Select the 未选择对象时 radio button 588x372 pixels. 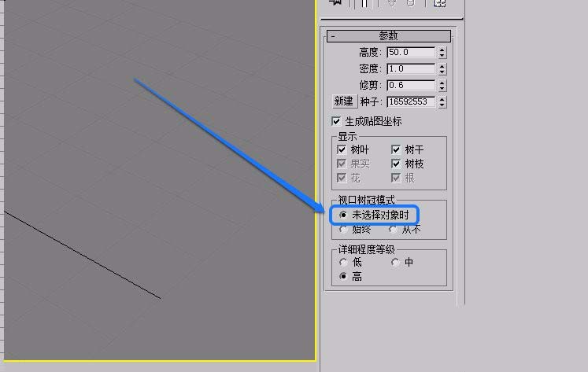342,215
